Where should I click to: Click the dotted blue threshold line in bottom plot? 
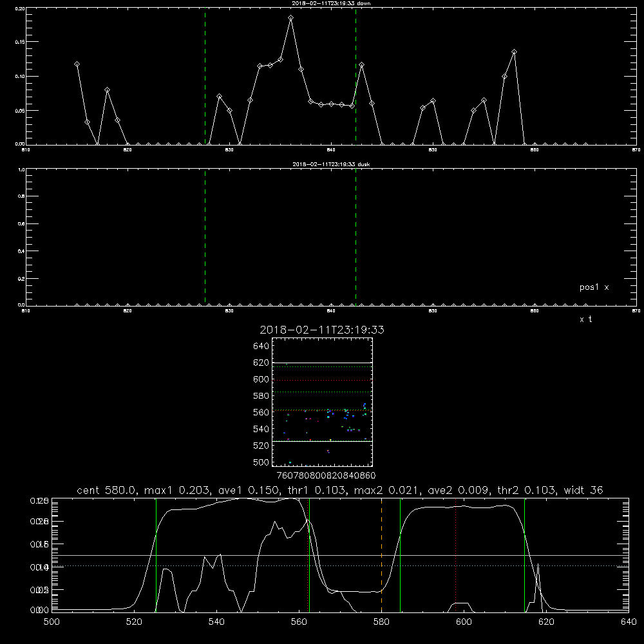[339, 566]
